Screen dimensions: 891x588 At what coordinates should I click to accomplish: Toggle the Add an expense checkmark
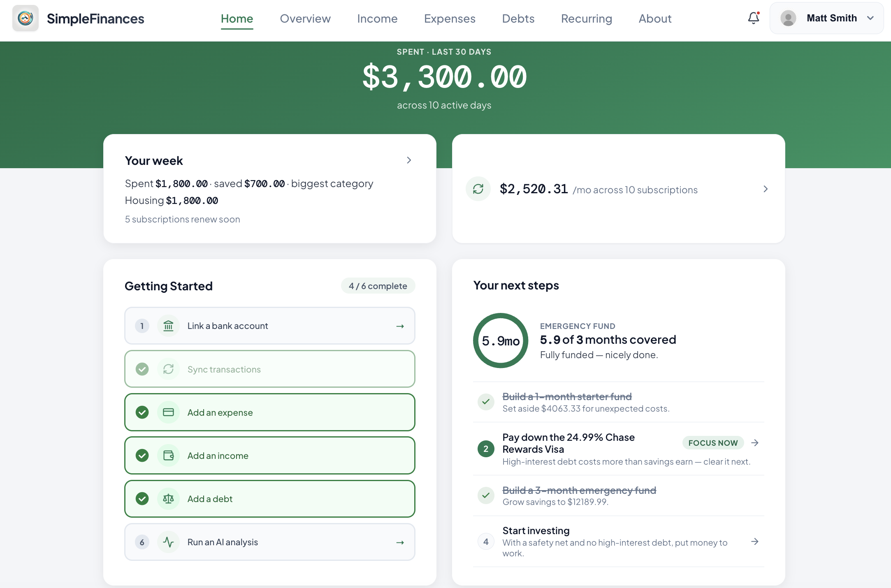tap(142, 412)
